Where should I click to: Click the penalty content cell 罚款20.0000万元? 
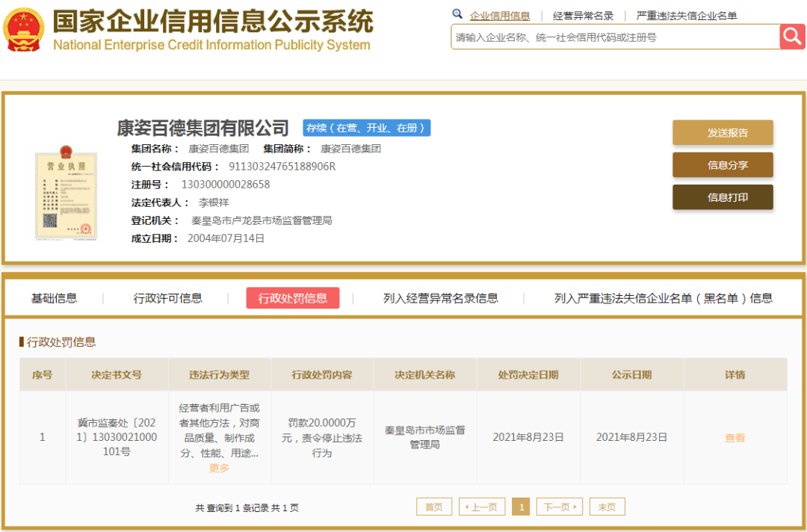[x=322, y=438]
